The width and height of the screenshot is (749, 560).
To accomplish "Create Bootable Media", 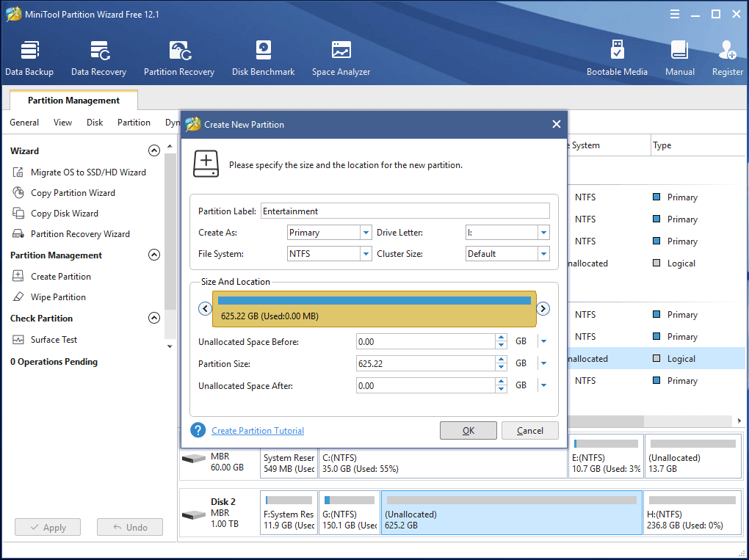I will [617, 58].
